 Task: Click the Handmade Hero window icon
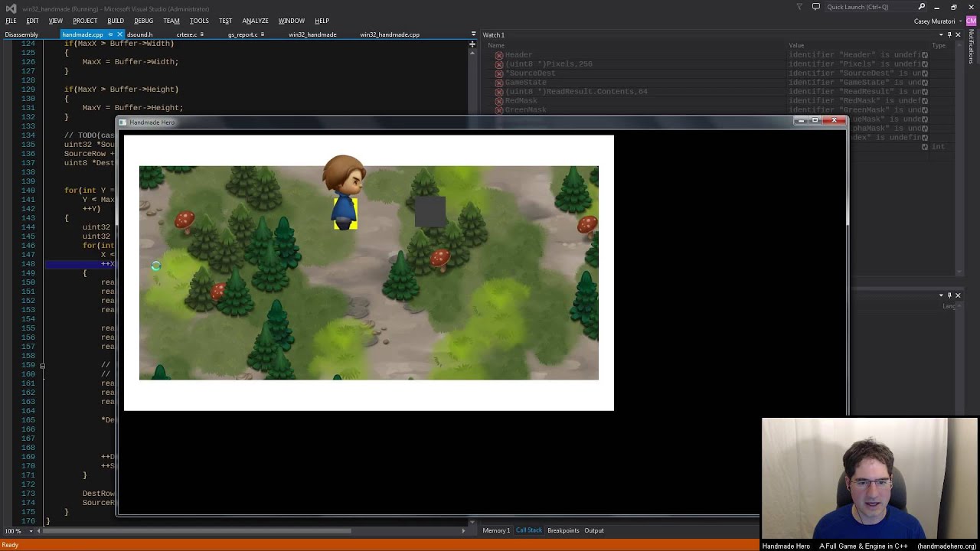[122, 122]
